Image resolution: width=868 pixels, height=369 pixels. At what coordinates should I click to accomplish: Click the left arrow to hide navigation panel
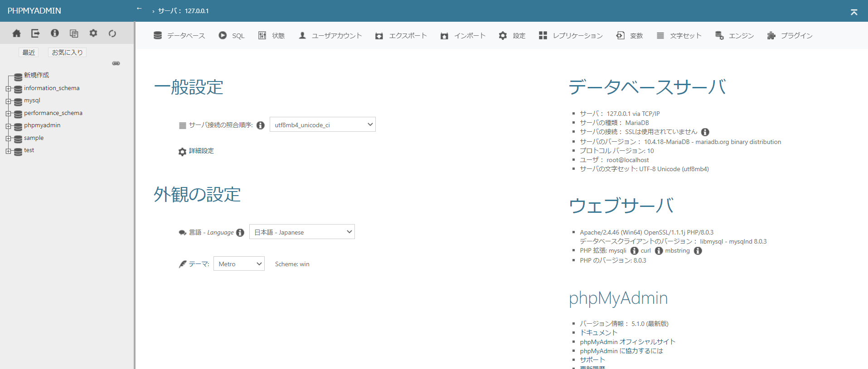click(x=140, y=9)
